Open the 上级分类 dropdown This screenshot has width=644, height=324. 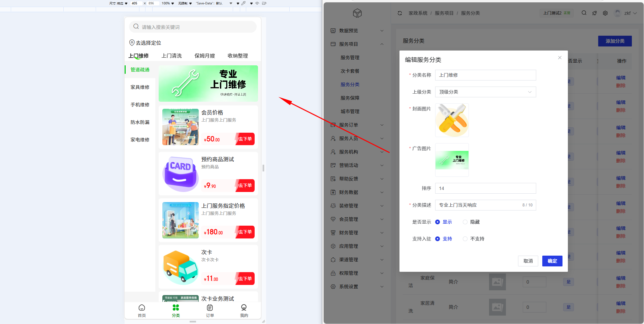pos(485,92)
